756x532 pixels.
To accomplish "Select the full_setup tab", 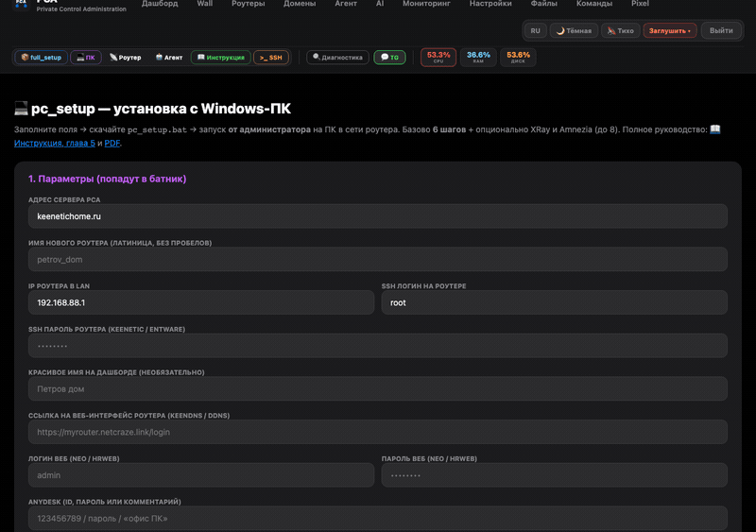I will 41,58.
